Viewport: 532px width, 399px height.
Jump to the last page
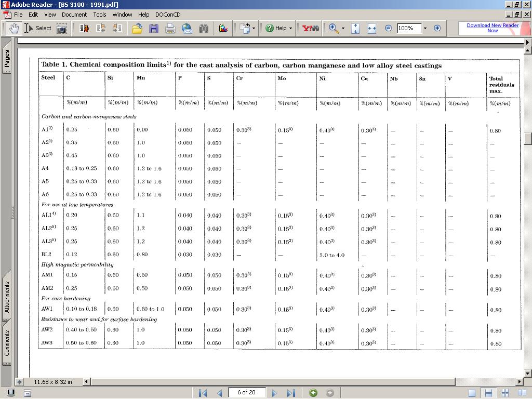pos(291,393)
